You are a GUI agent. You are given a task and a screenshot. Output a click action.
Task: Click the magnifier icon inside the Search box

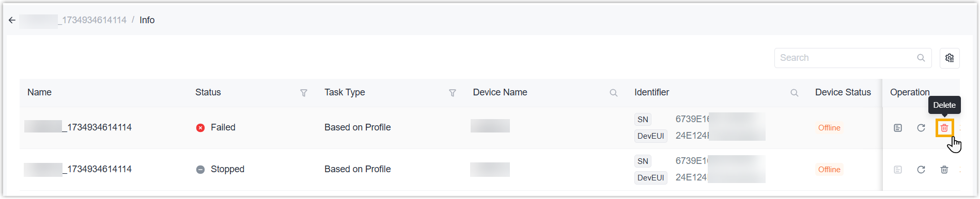(921, 58)
